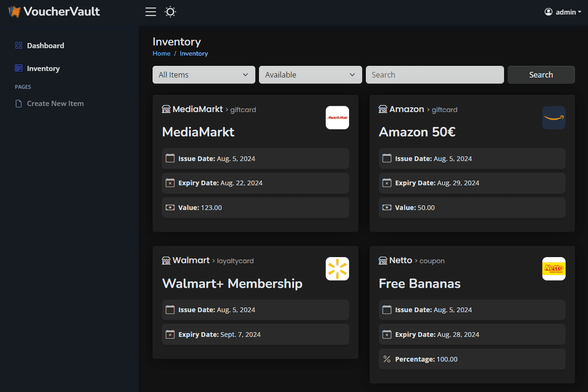This screenshot has height=392, width=588.
Task: Click the Walmart spark logo
Action: (x=337, y=269)
